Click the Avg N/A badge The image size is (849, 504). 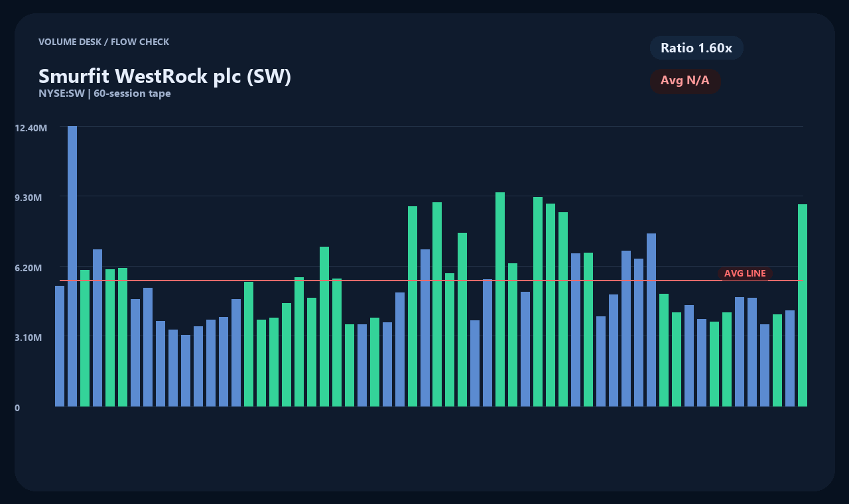pyautogui.click(x=685, y=81)
